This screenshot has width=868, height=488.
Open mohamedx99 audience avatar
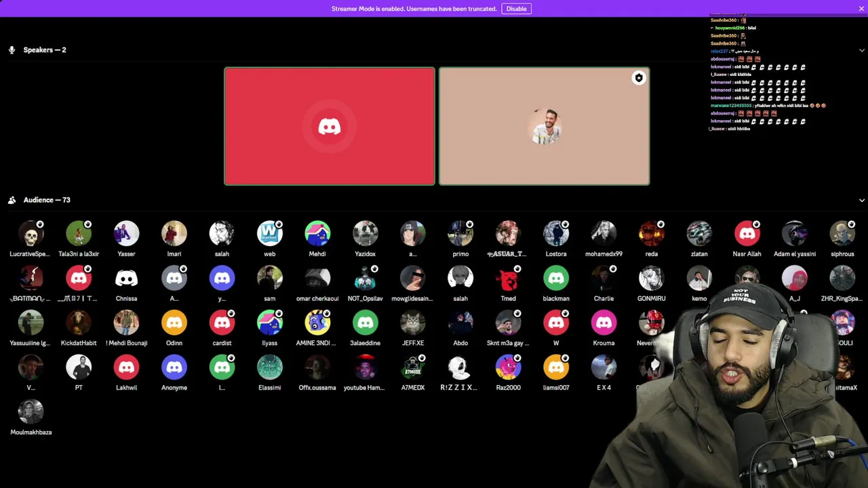click(604, 233)
